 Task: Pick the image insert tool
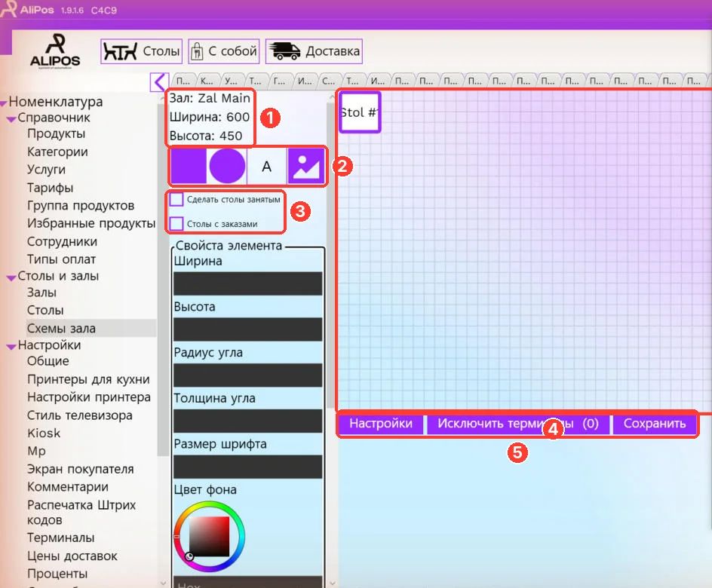tap(306, 167)
